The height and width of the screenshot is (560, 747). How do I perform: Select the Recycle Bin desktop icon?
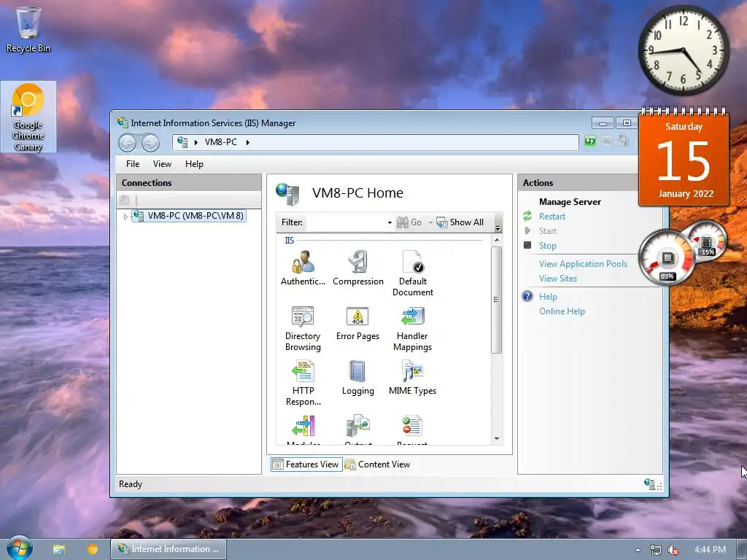[x=28, y=29]
